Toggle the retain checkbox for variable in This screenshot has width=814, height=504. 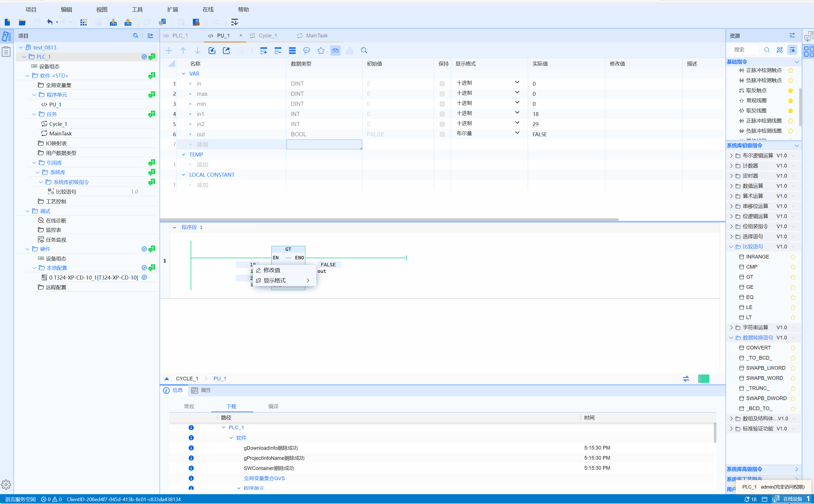pos(442,84)
